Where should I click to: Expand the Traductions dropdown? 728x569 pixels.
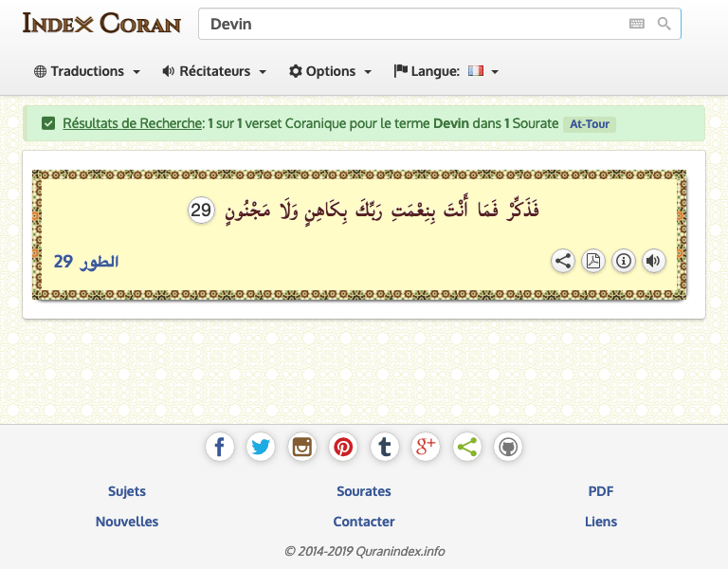87,71
